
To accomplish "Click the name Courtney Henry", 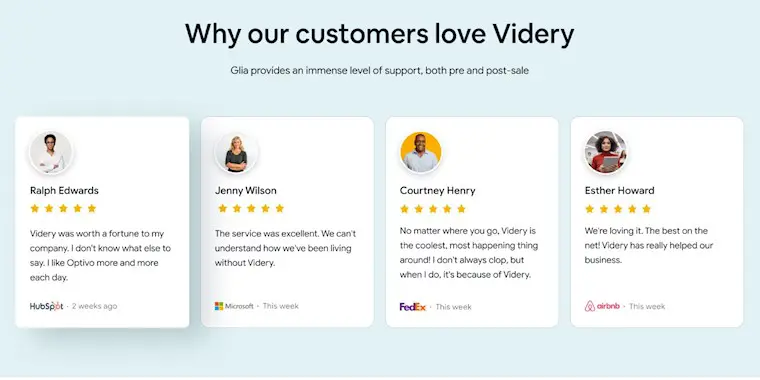I will [x=438, y=191].
